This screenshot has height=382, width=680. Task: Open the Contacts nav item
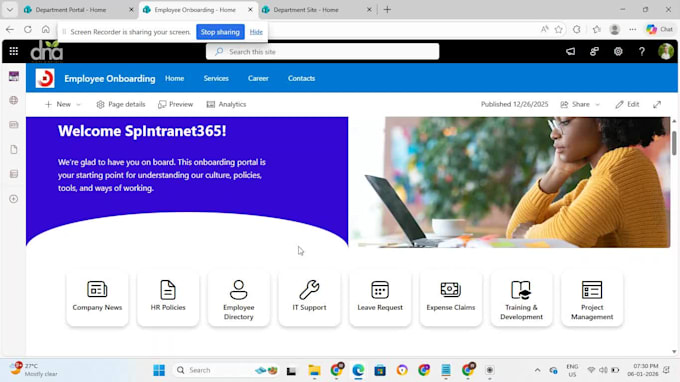(x=301, y=78)
